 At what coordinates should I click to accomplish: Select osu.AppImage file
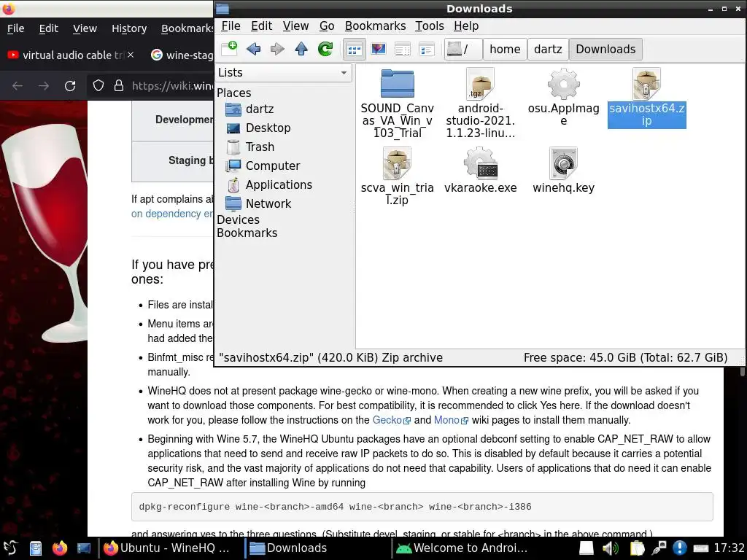[x=564, y=98]
